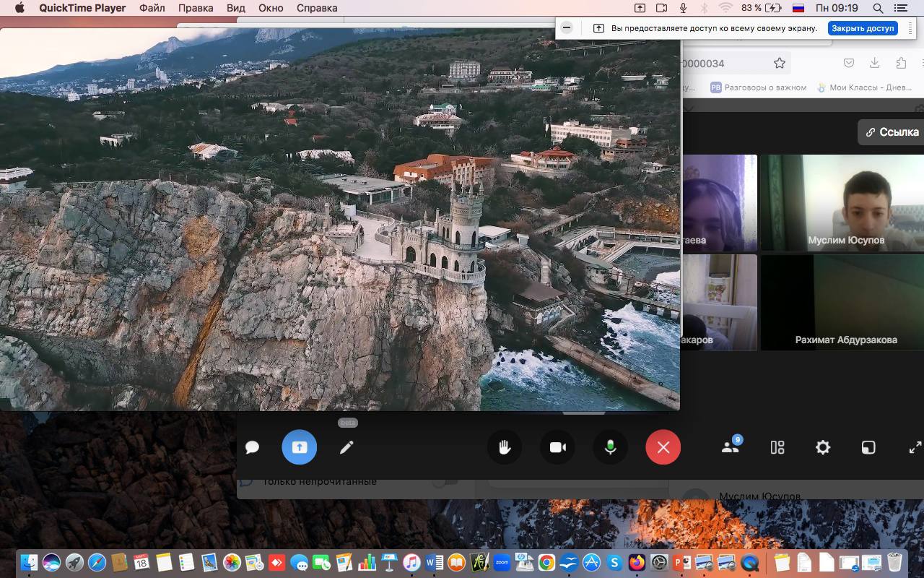Open the macOS Notification Center list
924x578 pixels.
(900, 8)
